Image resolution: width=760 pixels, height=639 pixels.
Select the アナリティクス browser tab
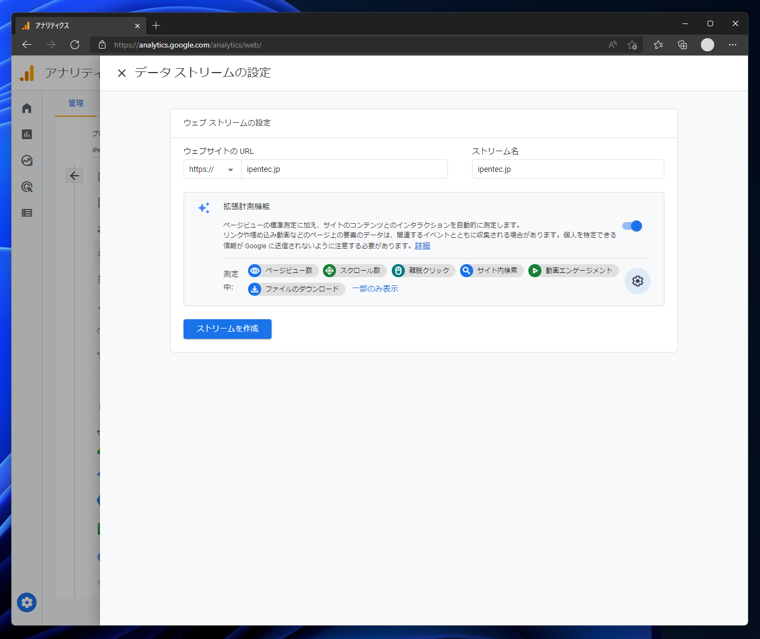click(x=80, y=26)
